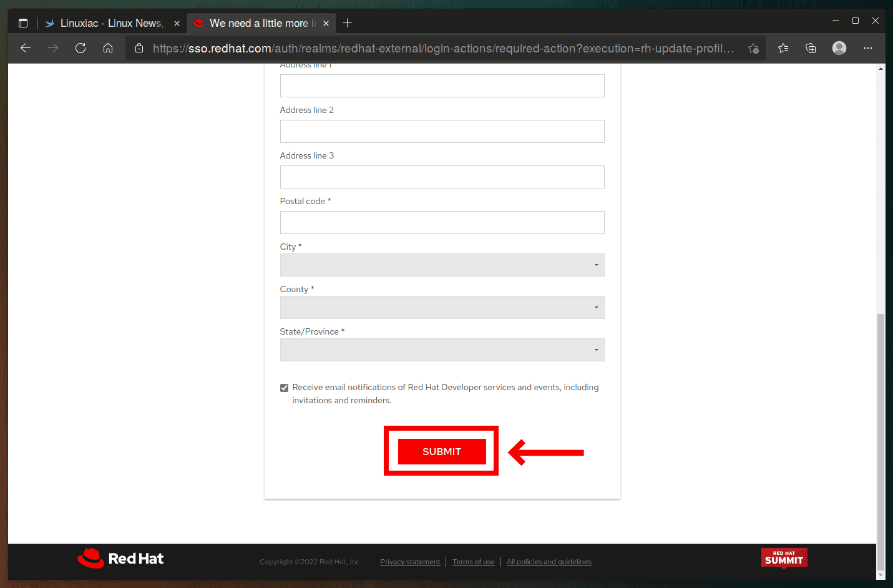This screenshot has height=588, width=893.
Task: Open the browser profile avatar
Action: pyautogui.click(x=839, y=48)
